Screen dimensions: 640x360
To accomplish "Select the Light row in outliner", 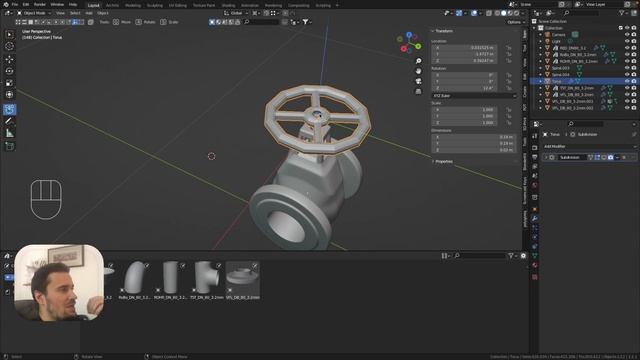I will click(x=584, y=41).
